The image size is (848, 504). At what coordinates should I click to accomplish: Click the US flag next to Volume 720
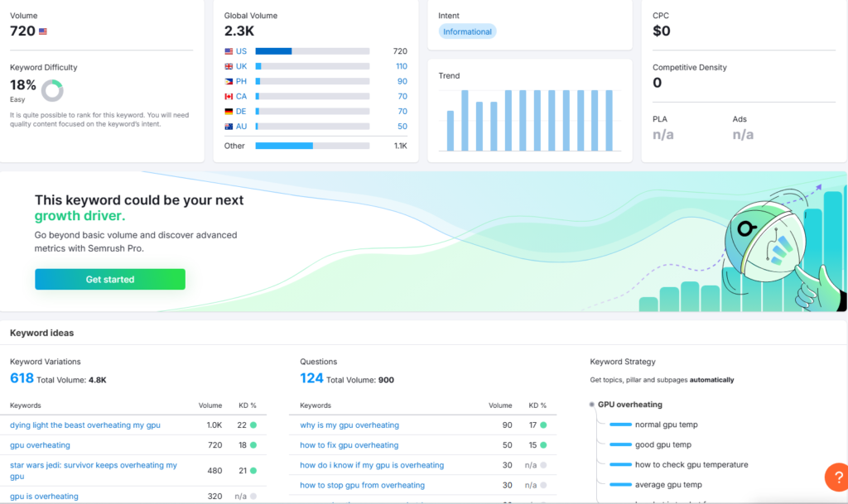coord(43,31)
